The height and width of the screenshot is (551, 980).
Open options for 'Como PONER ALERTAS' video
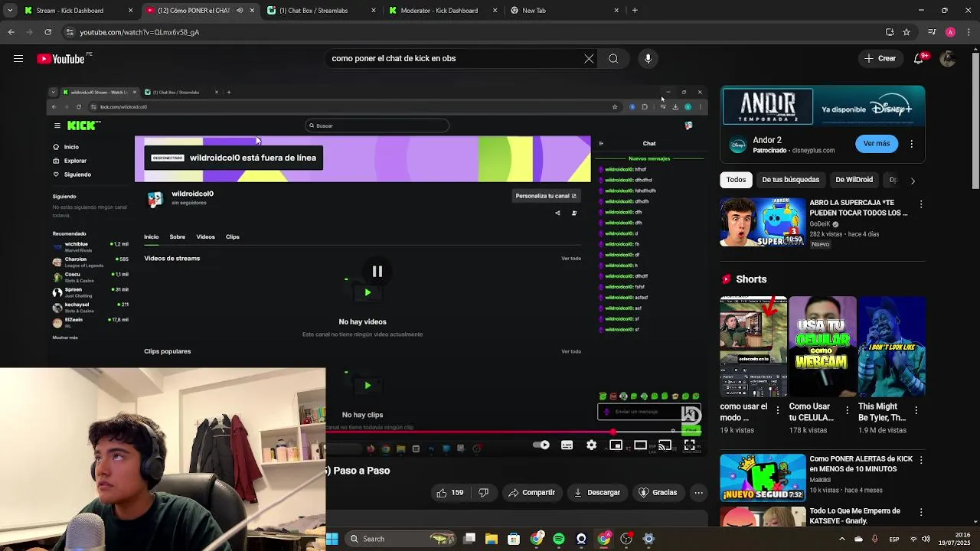pos(921,460)
